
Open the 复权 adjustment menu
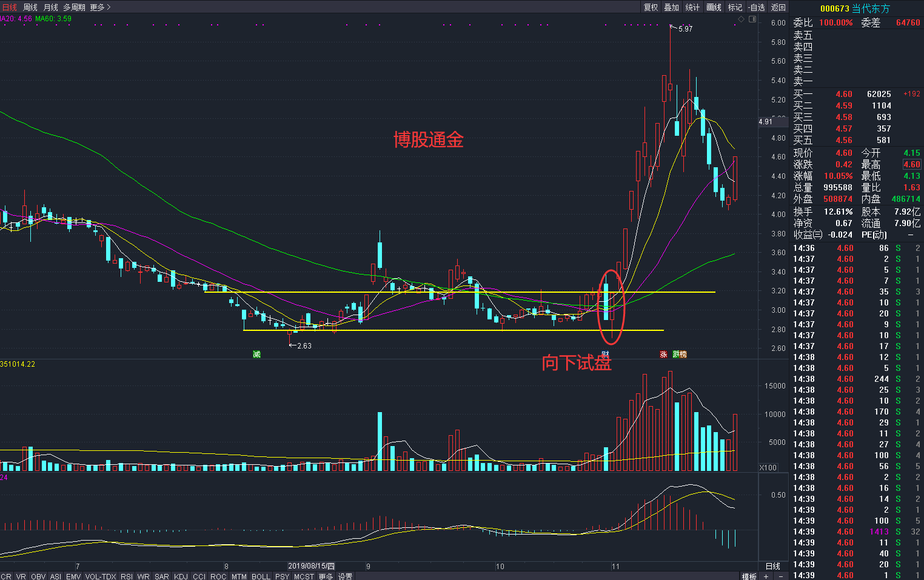click(x=651, y=7)
